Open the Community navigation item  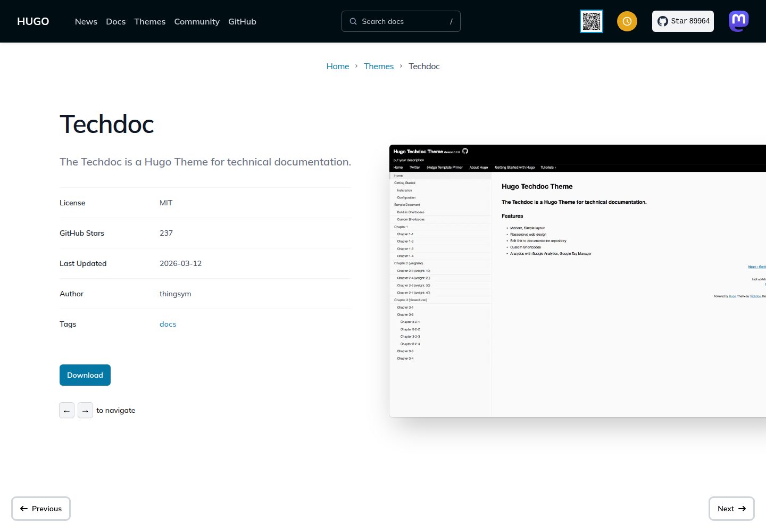197,21
